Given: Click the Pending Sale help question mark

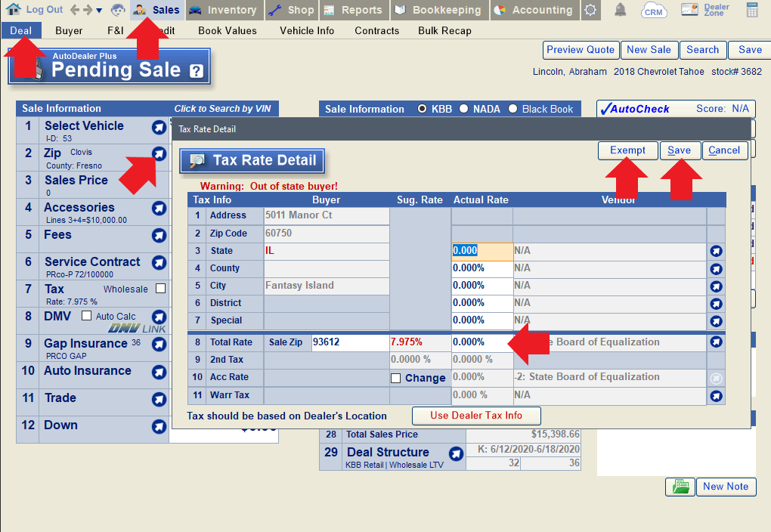Looking at the screenshot, I should [197, 71].
